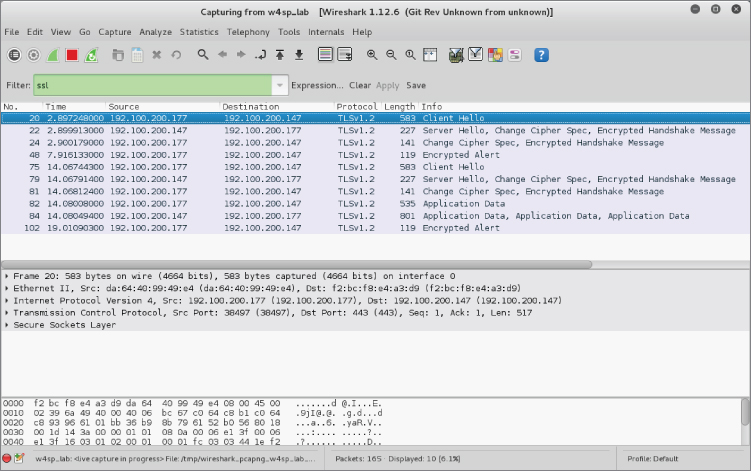Open the Edit menu
Screen dimensions: 751x471
tap(34, 32)
